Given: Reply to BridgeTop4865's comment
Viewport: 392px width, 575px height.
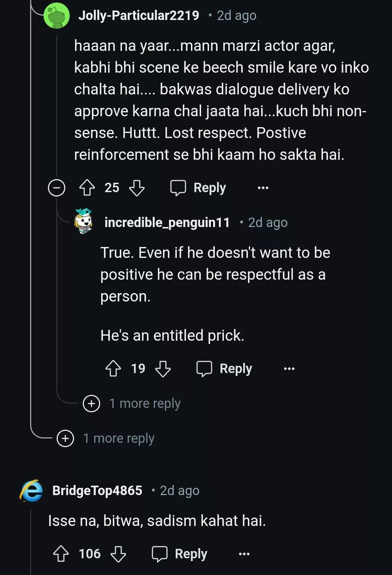Looking at the screenshot, I should coord(180,554).
